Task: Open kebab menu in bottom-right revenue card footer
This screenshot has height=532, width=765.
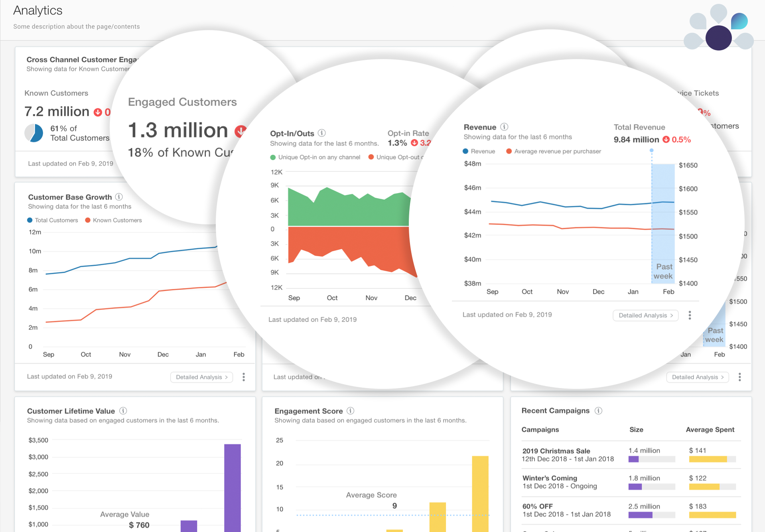Action: pos(739,377)
